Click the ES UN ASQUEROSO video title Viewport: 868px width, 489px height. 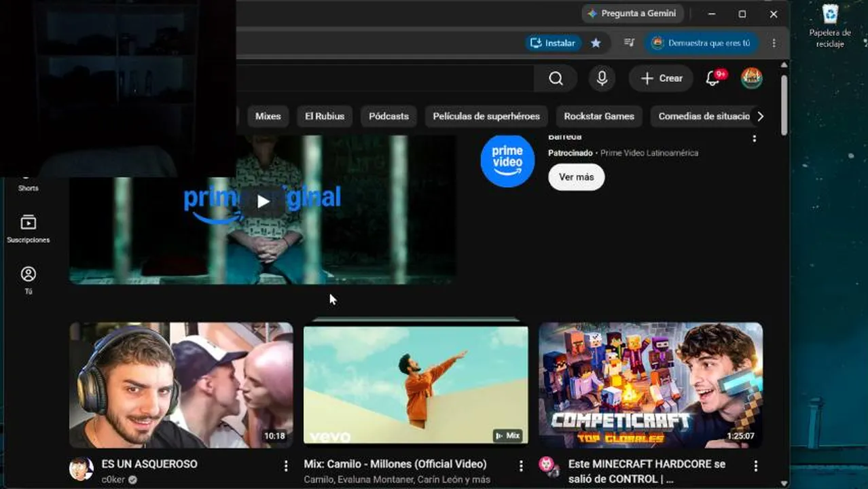149,464
